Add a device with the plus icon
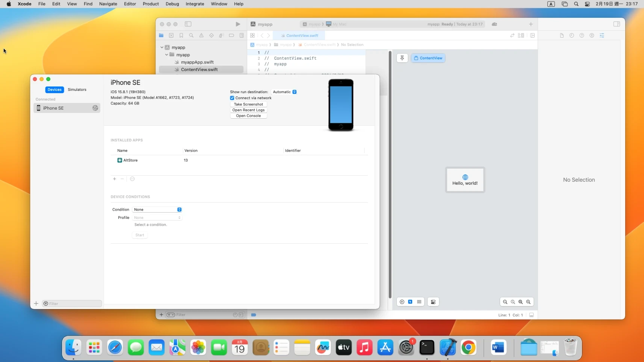644x362 pixels. coord(36,303)
